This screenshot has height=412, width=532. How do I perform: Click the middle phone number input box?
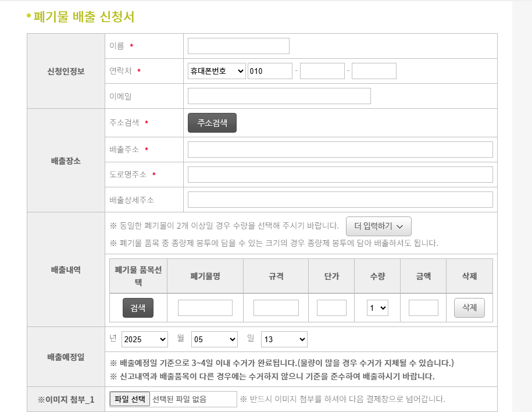[322, 70]
